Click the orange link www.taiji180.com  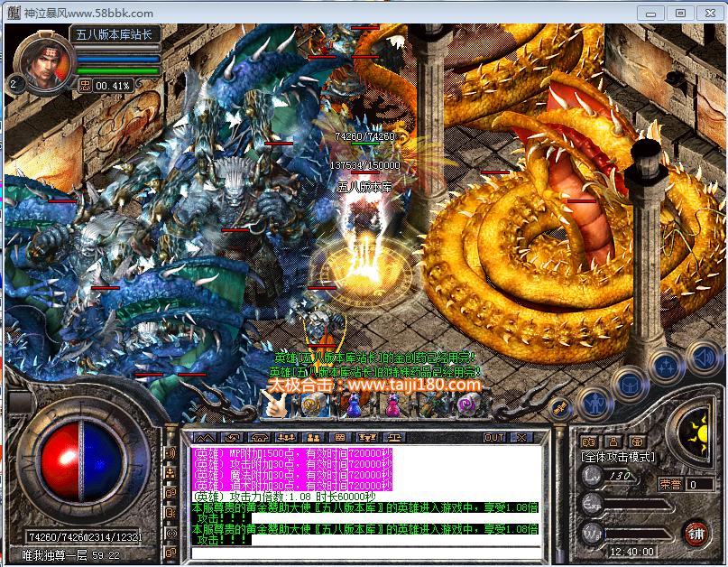point(414,385)
